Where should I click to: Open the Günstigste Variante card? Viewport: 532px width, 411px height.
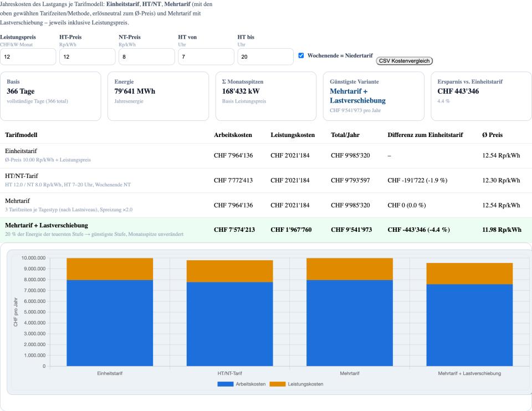tap(374, 96)
